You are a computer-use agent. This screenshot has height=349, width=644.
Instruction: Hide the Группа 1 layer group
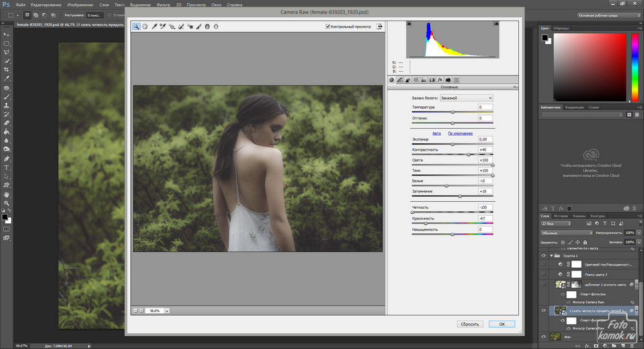(x=544, y=256)
